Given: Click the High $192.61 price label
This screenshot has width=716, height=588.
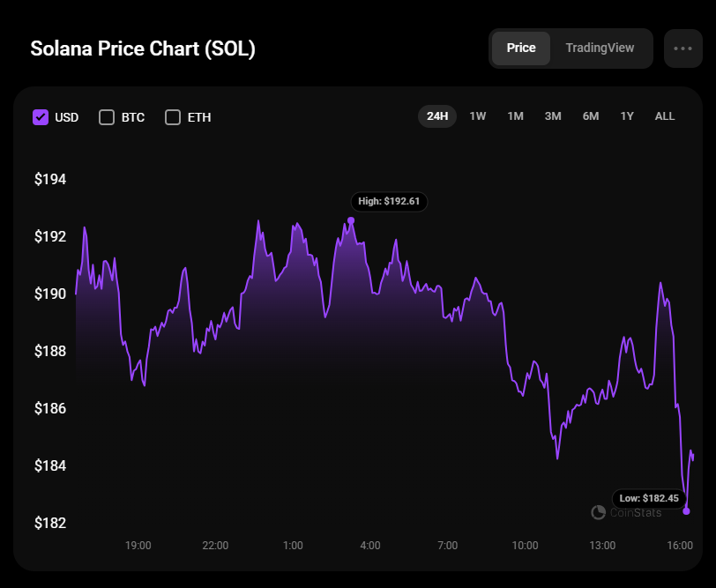Looking at the screenshot, I should tap(389, 201).
